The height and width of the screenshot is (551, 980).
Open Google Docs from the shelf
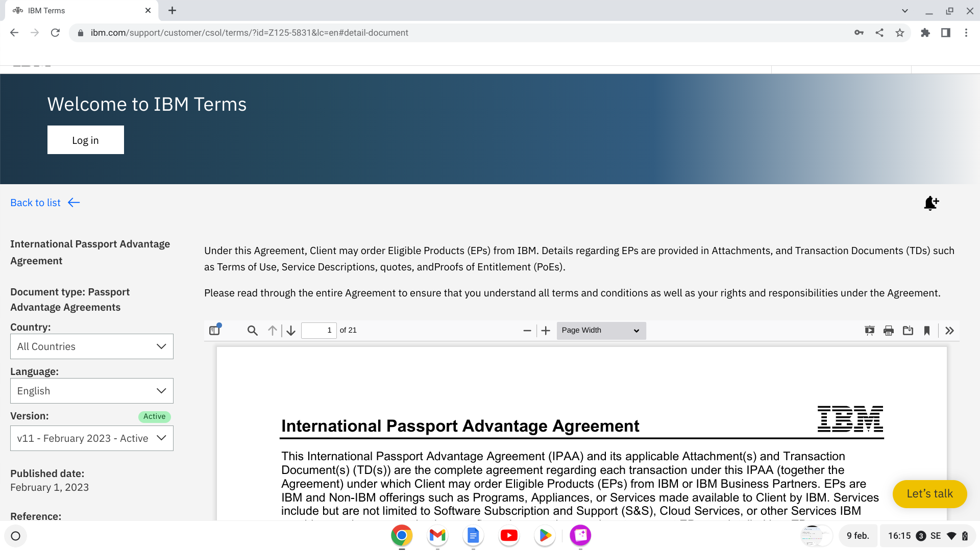click(473, 535)
